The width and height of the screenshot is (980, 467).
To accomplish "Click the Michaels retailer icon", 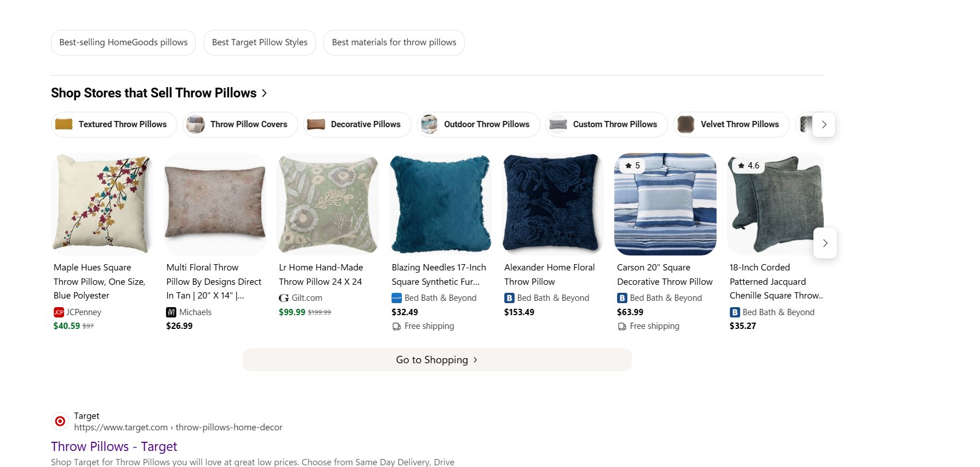I will 171,312.
